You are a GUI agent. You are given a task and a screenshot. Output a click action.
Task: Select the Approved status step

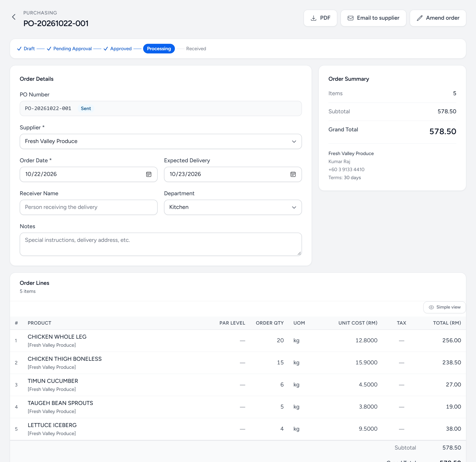click(x=118, y=49)
